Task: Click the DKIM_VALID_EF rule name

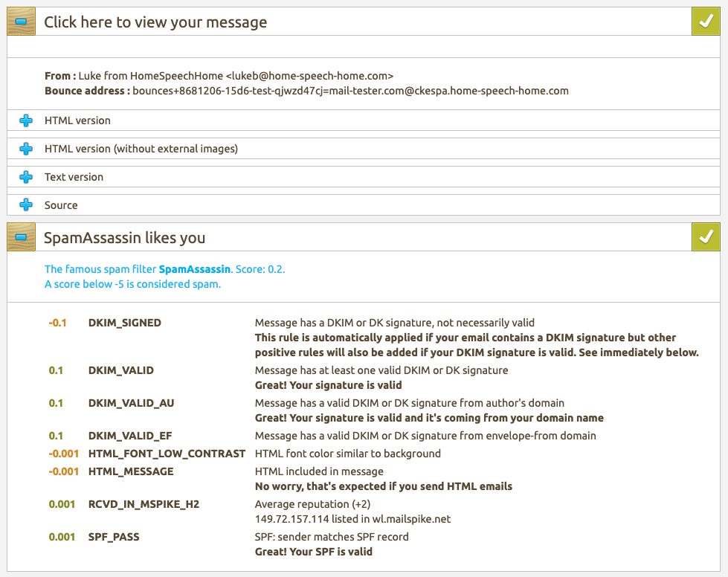Action: (130, 436)
